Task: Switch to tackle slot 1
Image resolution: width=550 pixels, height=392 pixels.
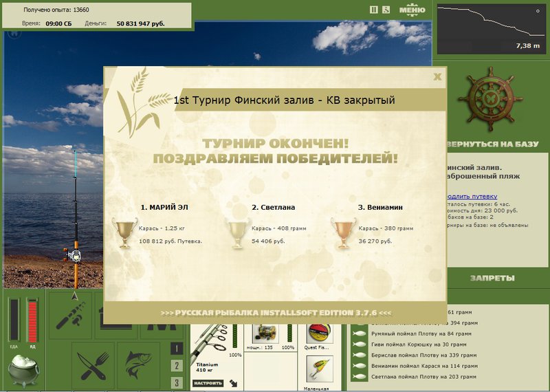Action: (177, 349)
